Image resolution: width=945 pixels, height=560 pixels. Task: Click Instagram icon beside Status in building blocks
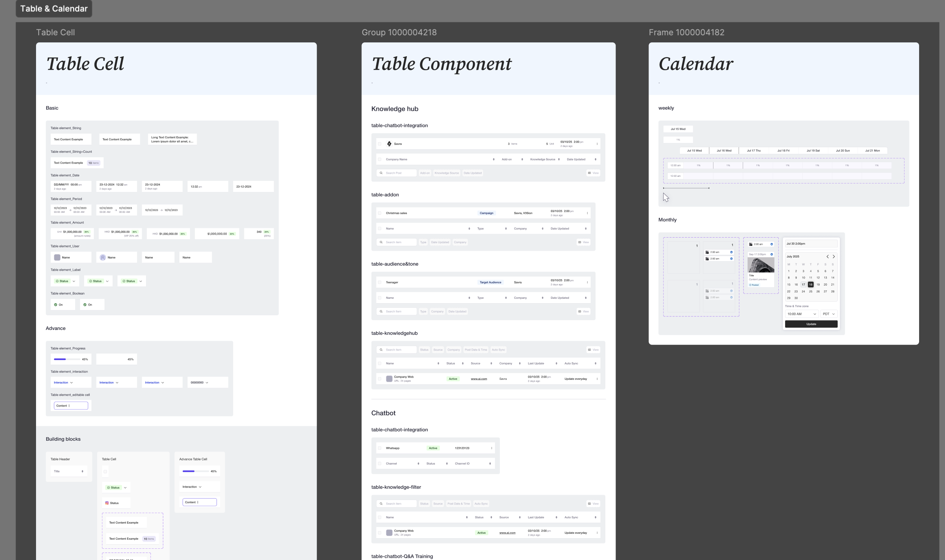[x=107, y=503]
